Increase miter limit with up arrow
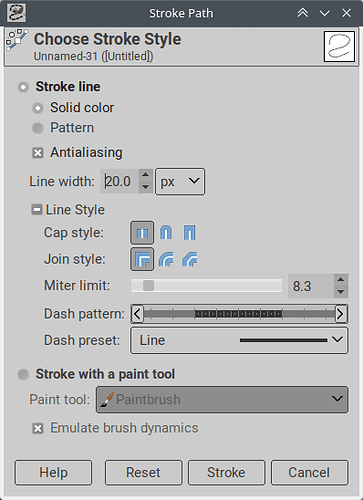Viewport: 363px width, 500px height. point(340,280)
